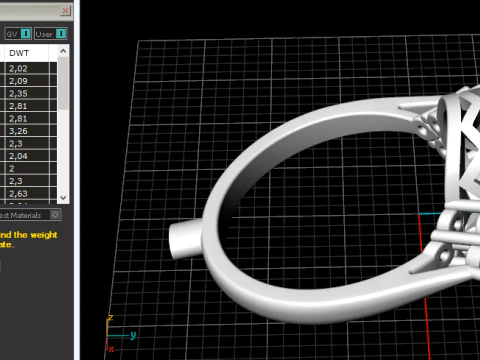
Task: Select the 2,02 DWT cell
Action: pyautogui.click(x=27, y=68)
